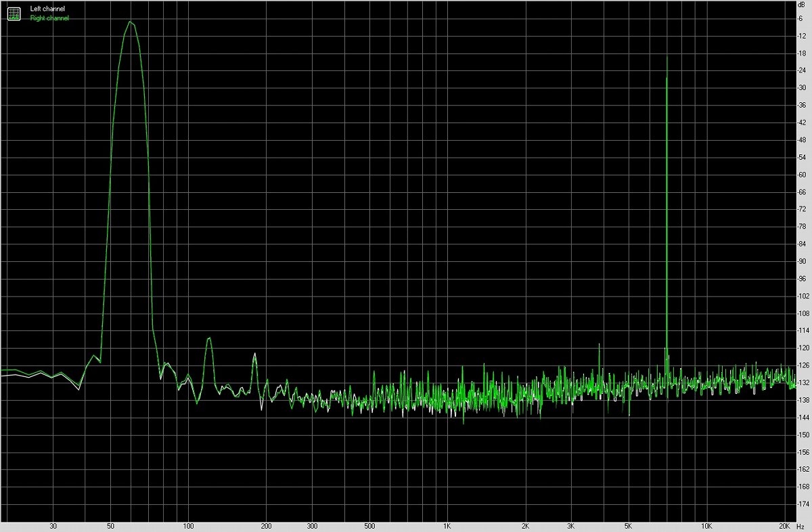Click the 200 Hz frequency label
Viewport: 812px width, 532px height.
coord(266,526)
